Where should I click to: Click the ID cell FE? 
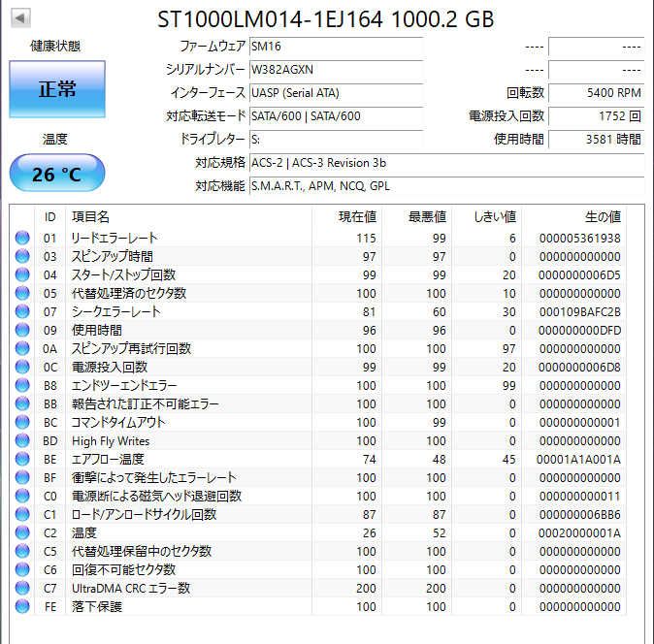click(50, 607)
